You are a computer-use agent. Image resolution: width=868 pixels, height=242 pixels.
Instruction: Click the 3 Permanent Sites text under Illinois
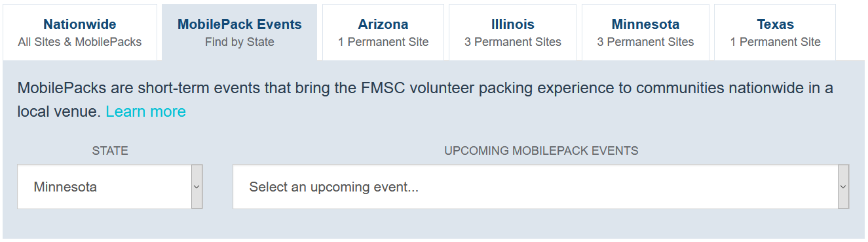[x=513, y=42]
